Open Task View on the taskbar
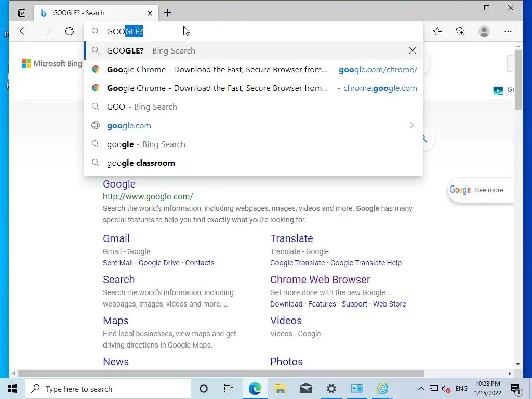532x399 pixels. (x=229, y=389)
